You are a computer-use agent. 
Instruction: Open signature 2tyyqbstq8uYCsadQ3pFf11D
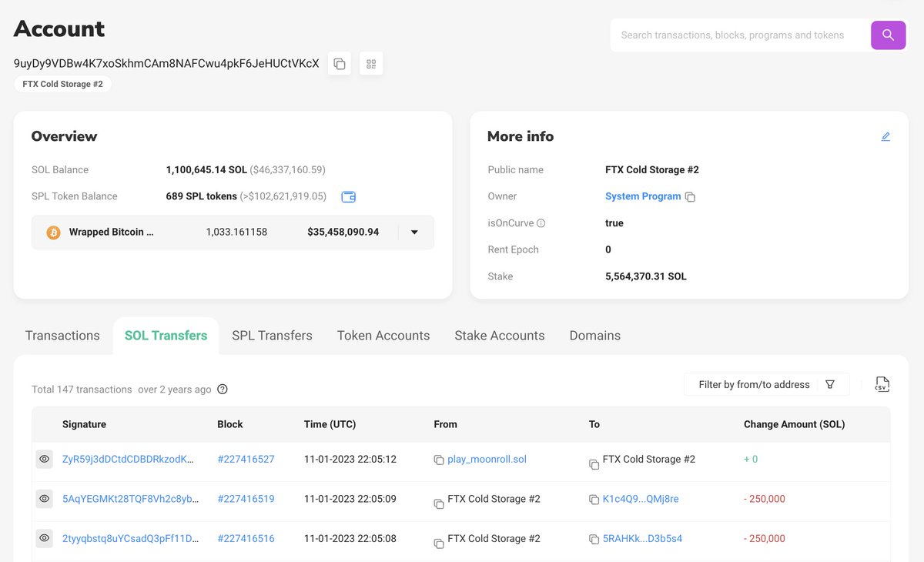coord(130,539)
